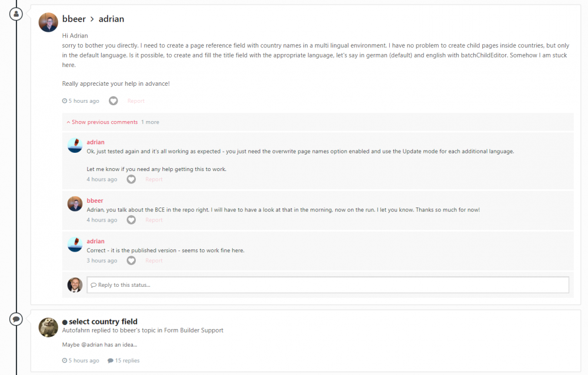Select 'Maybe @adrian has an idea...' text
This screenshot has height=375, width=588.
click(x=100, y=344)
